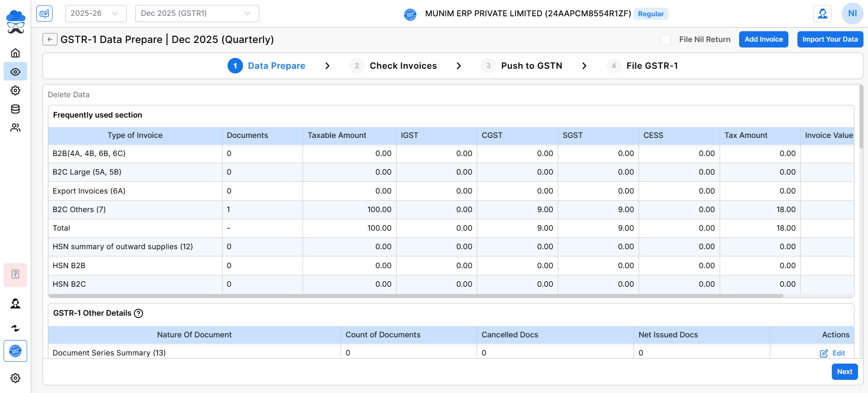Open the support agent icon in top bar
The height and width of the screenshot is (393, 868).
pyautogui.click(x=822, y=14)
